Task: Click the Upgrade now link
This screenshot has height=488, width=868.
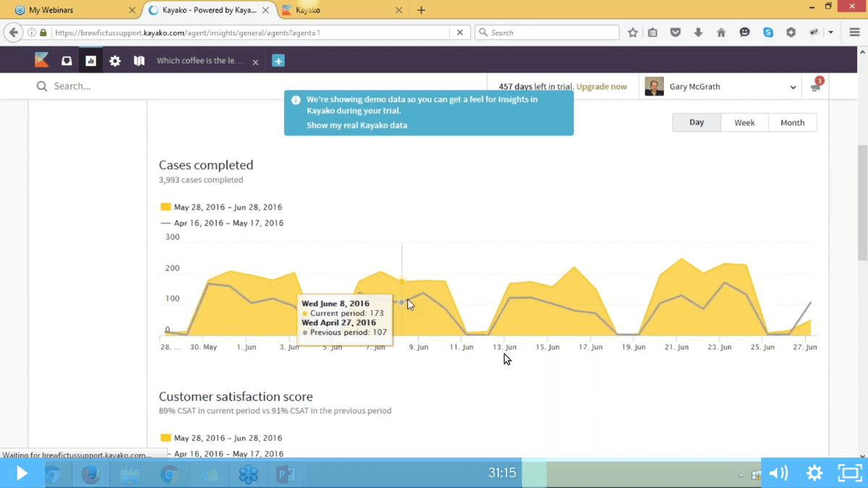Action: pyautogui.click(x=601, y=87)
